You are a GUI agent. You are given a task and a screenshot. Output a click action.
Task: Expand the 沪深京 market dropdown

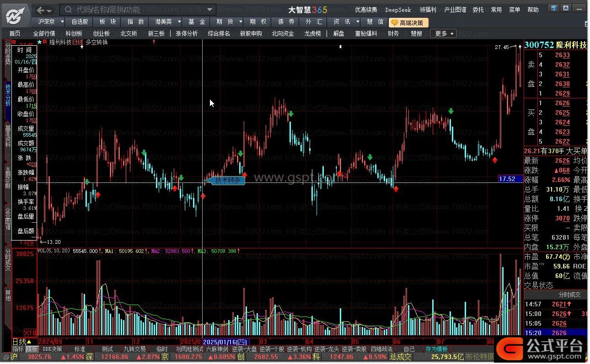click(50, 21)
